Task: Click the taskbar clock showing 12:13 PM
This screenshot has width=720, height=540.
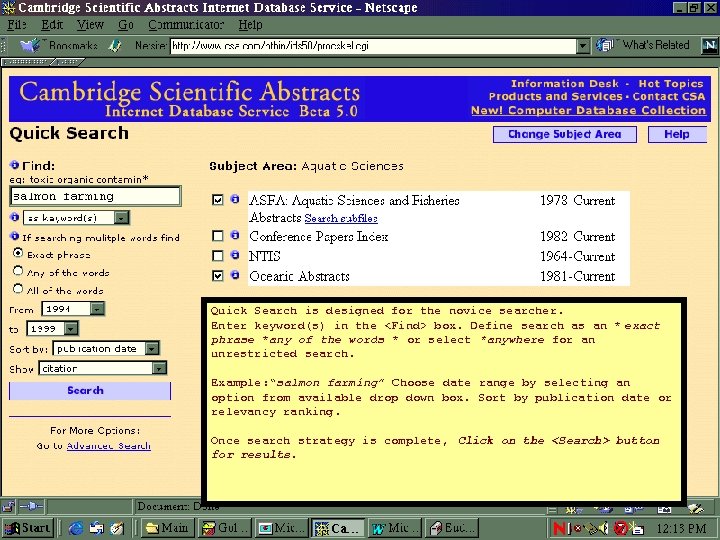Action: 681,529
